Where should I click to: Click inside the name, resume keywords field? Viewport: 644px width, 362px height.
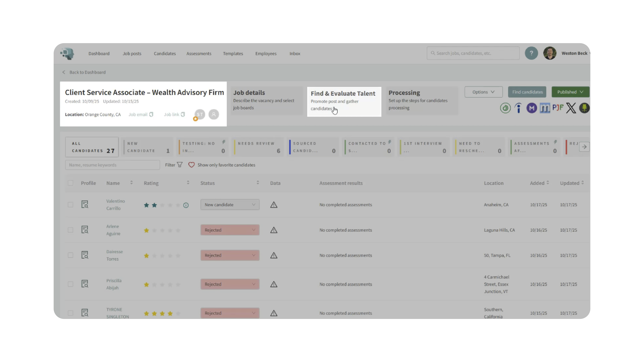click(x=112, y=165)
